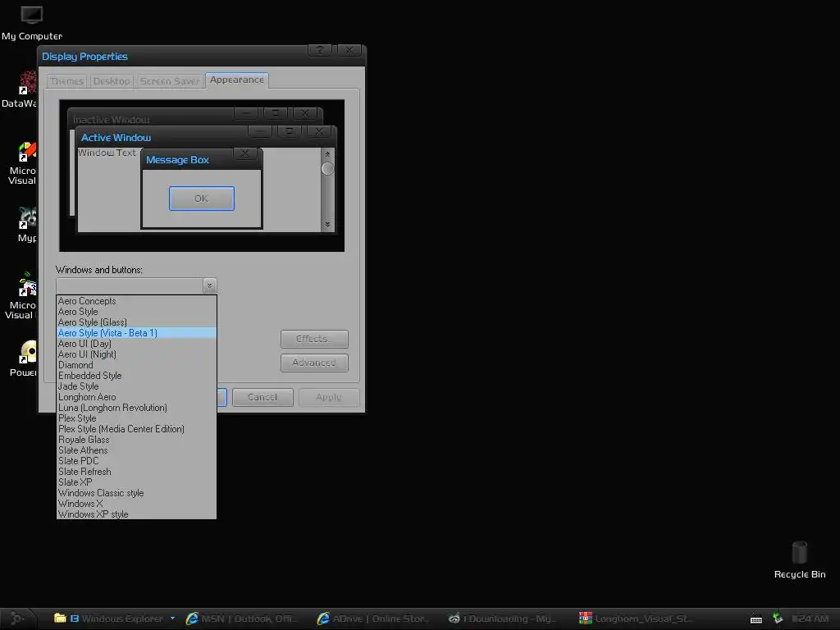Select Luna (Longhorn Revolution)
The height and width of the screenshot is (630, 840).
point(137,408)
